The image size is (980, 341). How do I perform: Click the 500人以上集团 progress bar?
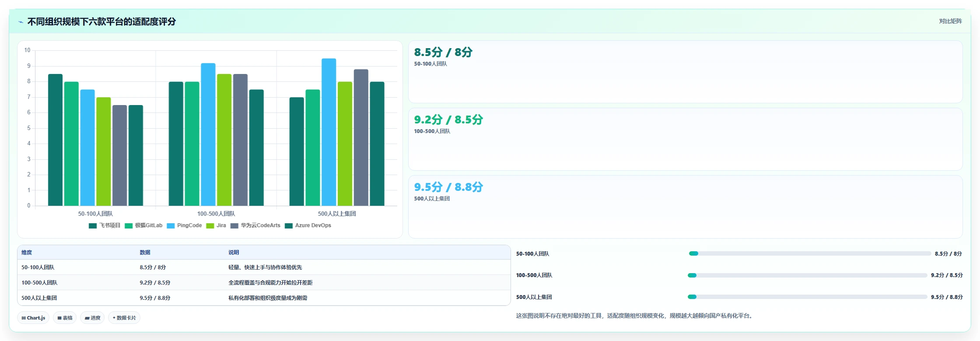pyautogui.click(x=808, y=297)
